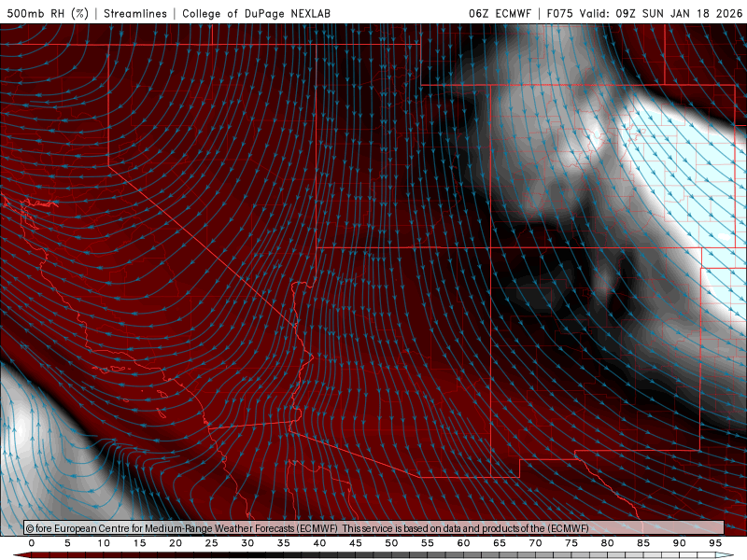747x560 pixels.
Task: Click the "65" value on color scale
Action: tap(500, 543)
